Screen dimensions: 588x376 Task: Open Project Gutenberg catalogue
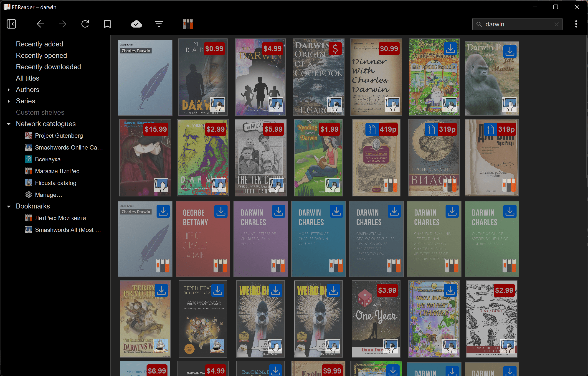[x=59, y=136]
